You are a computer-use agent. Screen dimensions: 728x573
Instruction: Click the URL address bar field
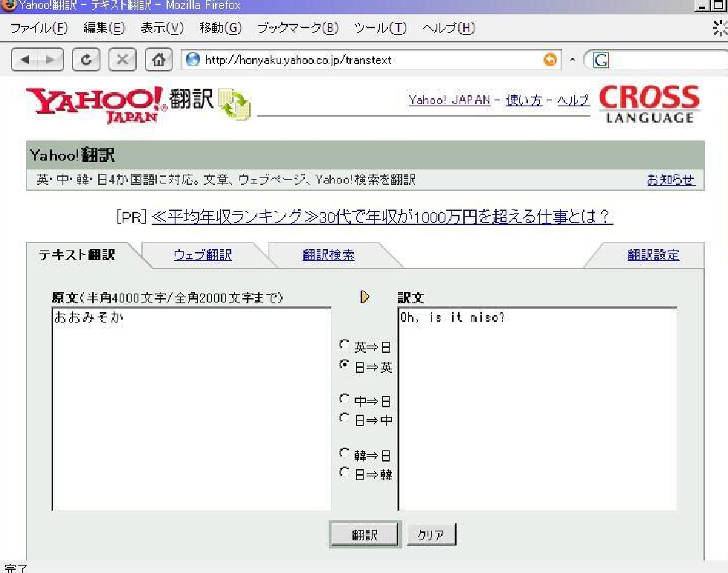[x=371, y=60]
